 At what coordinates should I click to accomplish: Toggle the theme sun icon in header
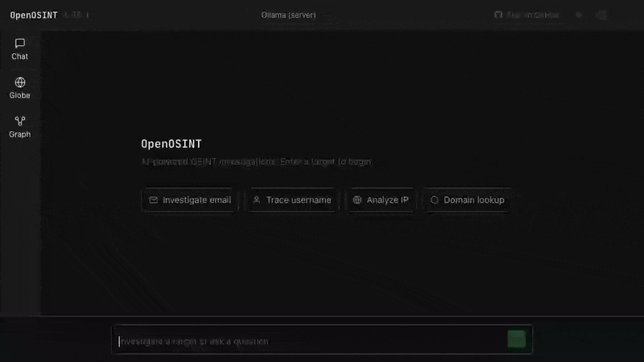point(579,15)
